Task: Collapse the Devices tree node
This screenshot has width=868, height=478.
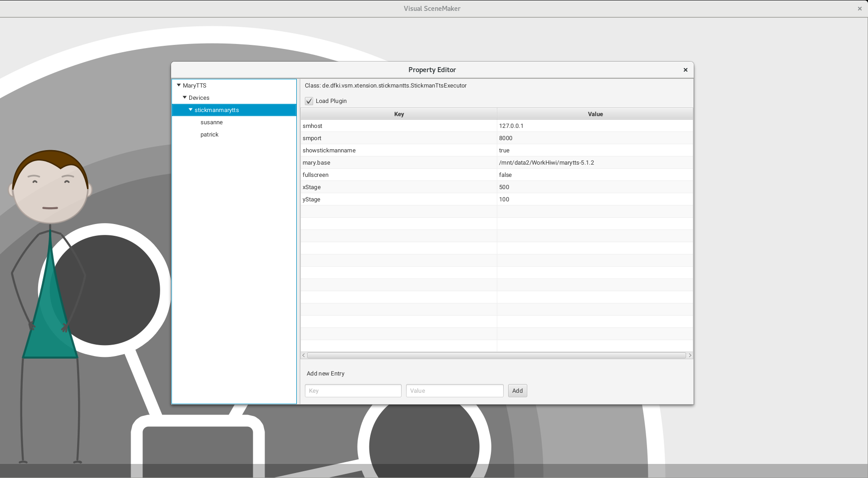Action: tap(185, 98)
